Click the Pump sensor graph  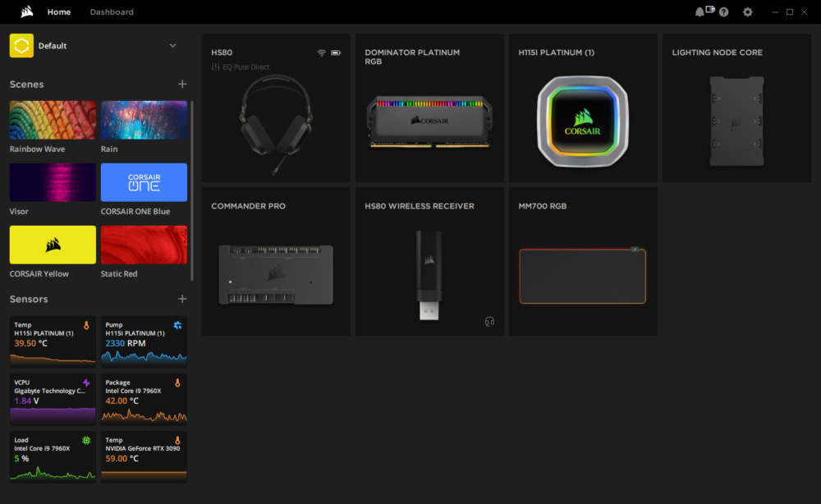[x=144, y=357]
